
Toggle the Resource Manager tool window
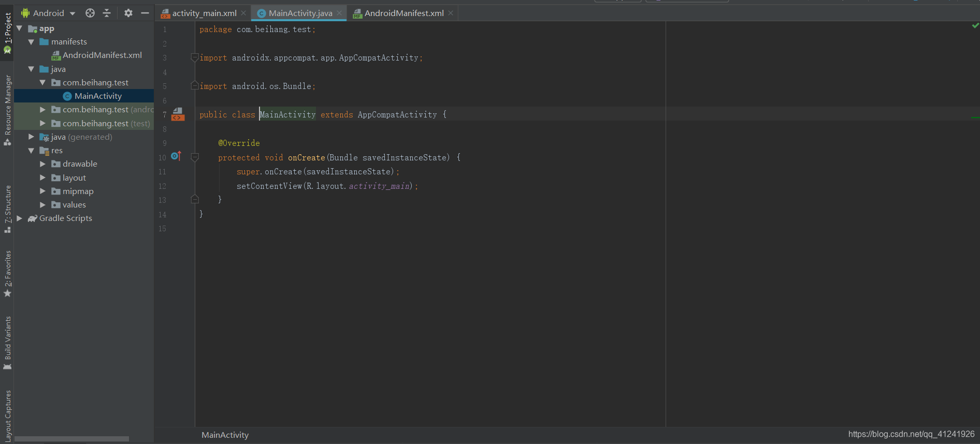pyautogui.click(x=7, y=110)
